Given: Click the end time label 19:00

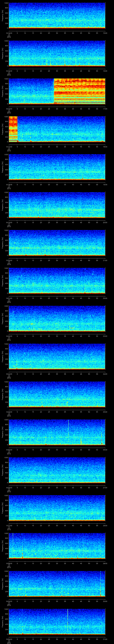Looking at the screenshot, I should pos(105,184).
